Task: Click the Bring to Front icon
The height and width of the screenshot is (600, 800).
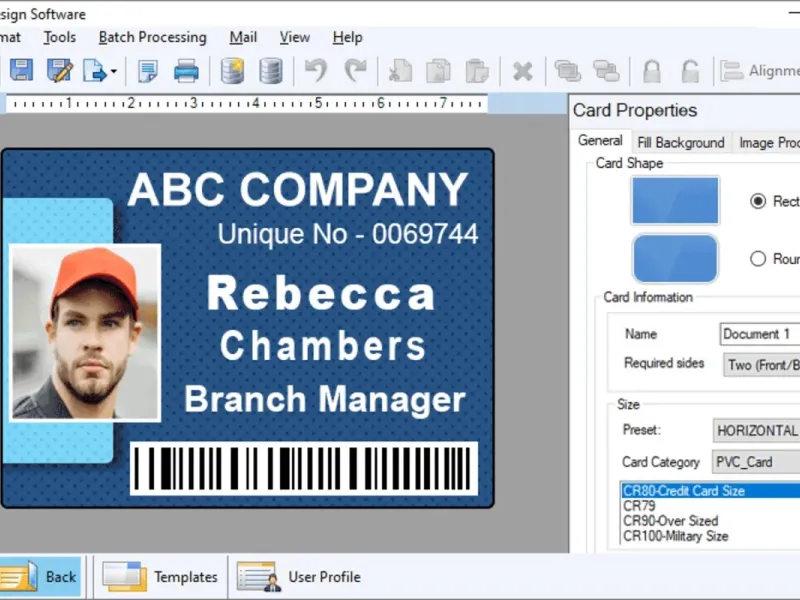Action: 568,71
